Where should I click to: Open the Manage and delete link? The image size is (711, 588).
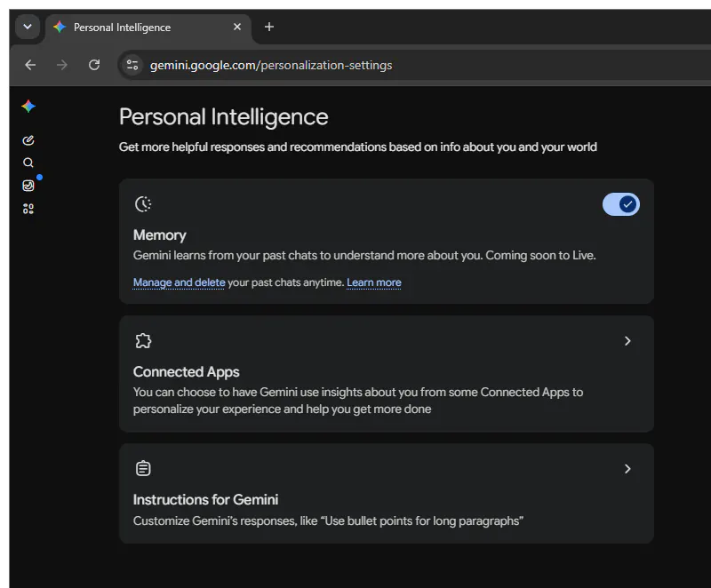point(180,282)
